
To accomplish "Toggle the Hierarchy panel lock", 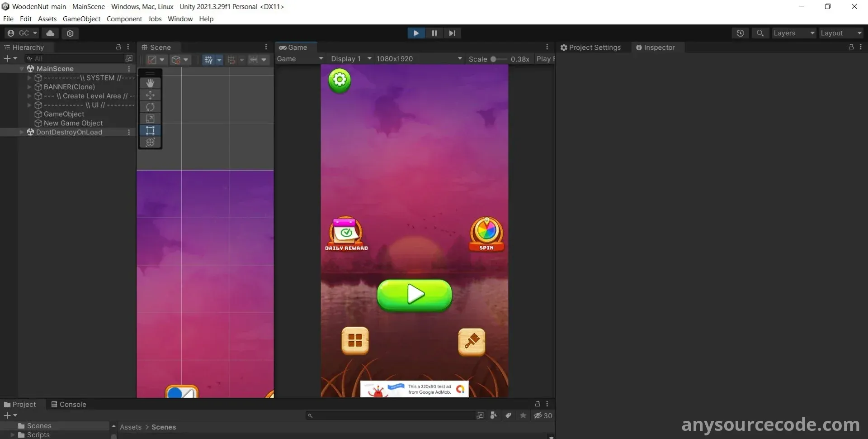I will pos(118,47).
